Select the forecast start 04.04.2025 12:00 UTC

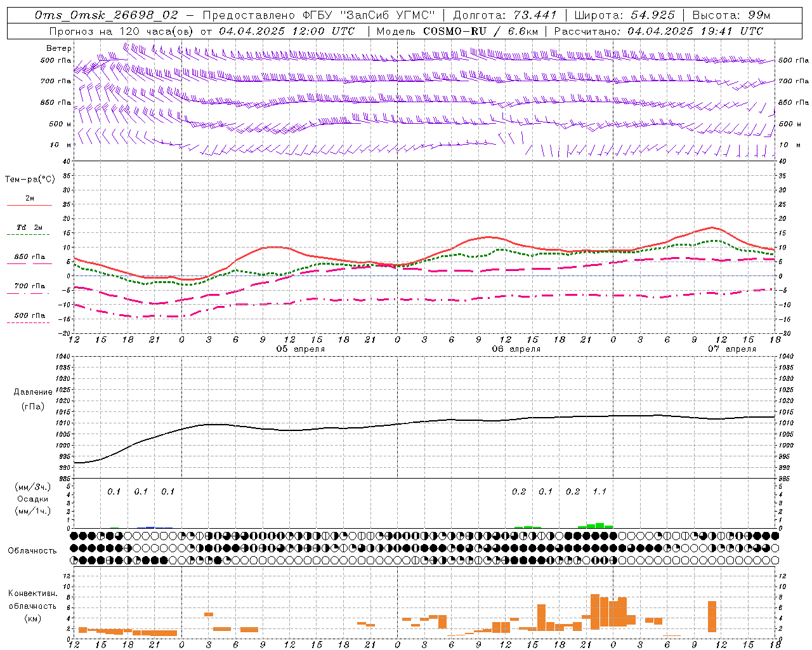287,31
